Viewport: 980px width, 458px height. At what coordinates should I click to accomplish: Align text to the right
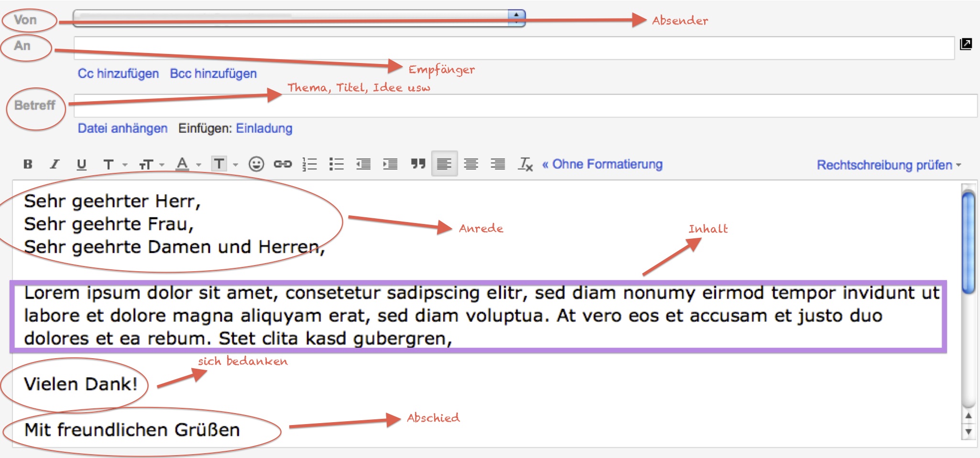(x=498, y=164)
